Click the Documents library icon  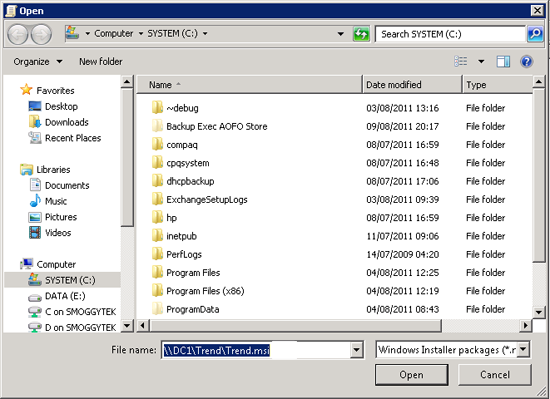click(35, 185)
